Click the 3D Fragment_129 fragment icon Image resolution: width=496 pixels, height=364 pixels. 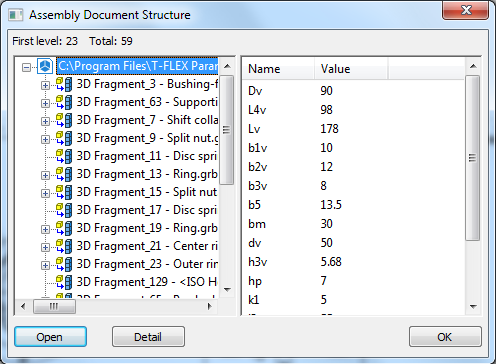point(64,282)
